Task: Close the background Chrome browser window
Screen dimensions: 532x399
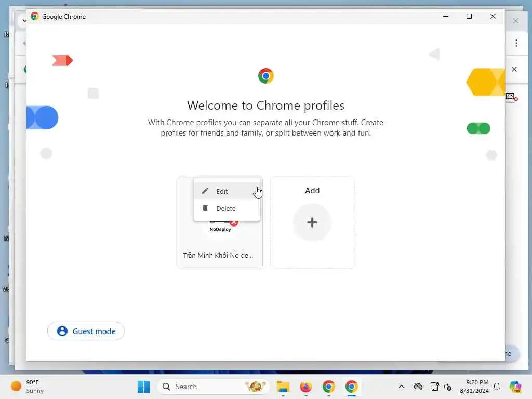Action: pos(516,21)
